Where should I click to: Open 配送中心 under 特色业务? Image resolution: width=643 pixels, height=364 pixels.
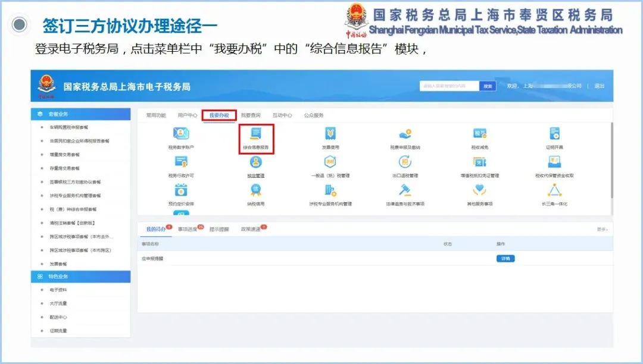pos(58,318)
